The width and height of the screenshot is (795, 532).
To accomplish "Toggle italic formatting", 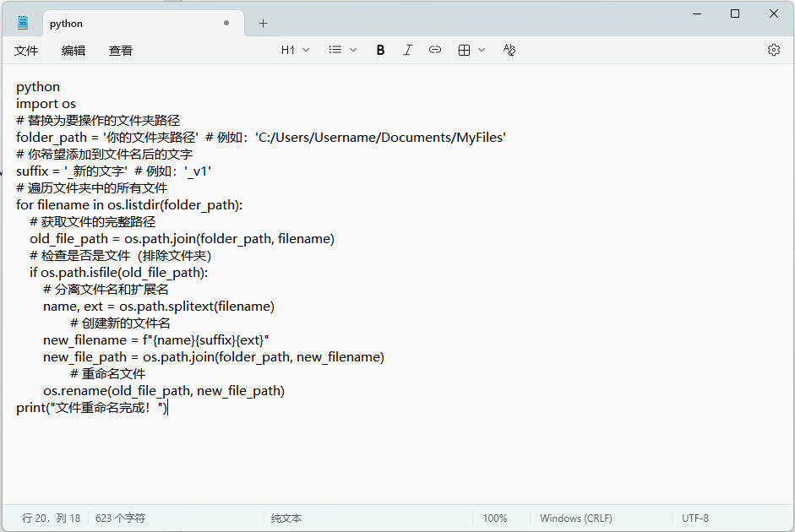I will [408, 50].
